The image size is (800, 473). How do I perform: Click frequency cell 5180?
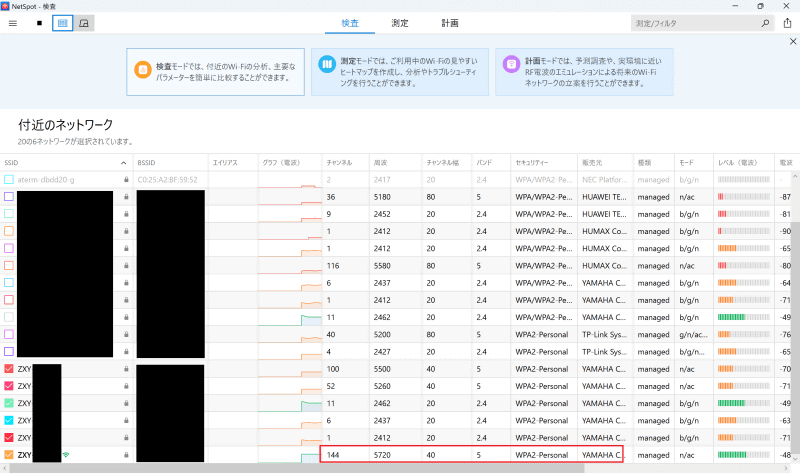tap(382, 196)
